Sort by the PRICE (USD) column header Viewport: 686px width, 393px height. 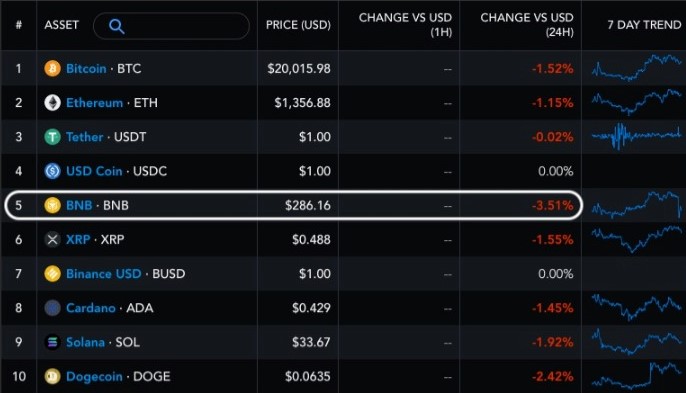[298, 25]
